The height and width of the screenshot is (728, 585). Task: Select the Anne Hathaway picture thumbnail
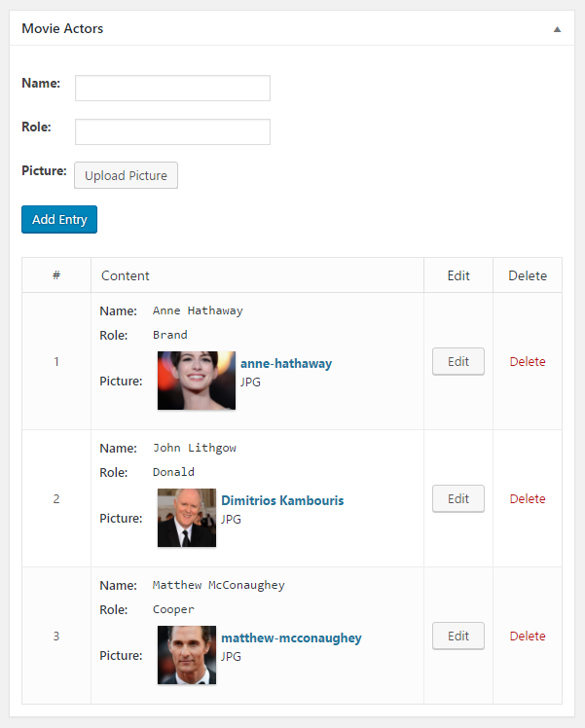(197, 381)
